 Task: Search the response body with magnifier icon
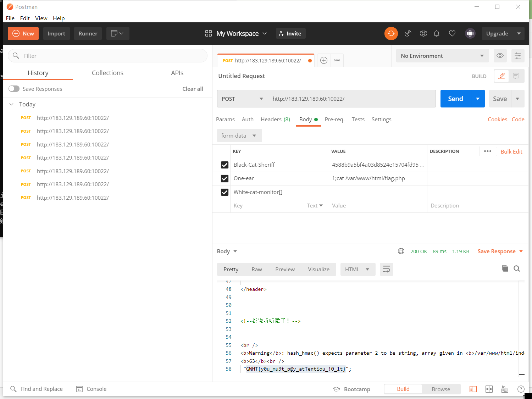point(517,268)
